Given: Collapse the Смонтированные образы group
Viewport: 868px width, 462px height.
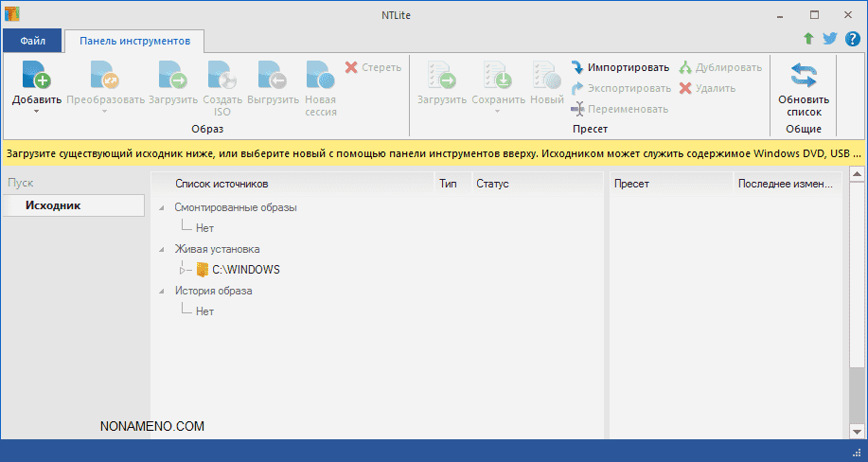Looking at the screenshot, I should coord(161,207).
